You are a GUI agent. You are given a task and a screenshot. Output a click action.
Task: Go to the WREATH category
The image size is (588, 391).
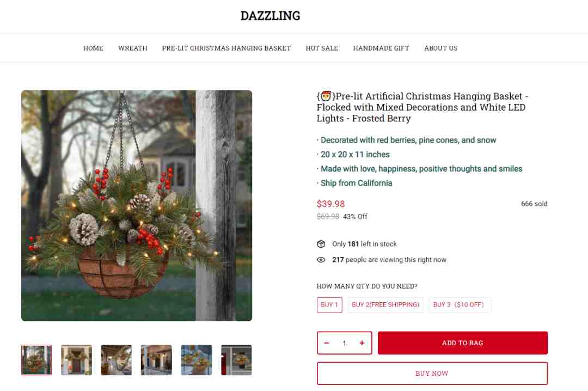pyautogui.click(x=133, y=48)
